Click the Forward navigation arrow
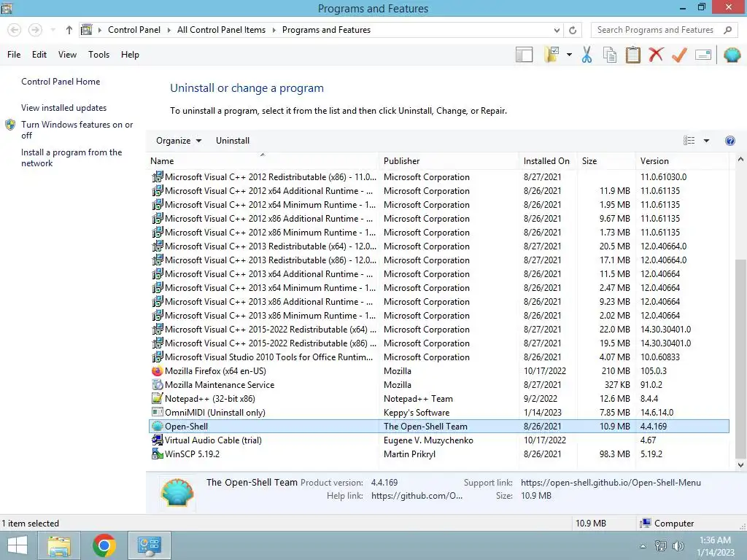Screen dimensions: 747x560 (x=35, y=30)
